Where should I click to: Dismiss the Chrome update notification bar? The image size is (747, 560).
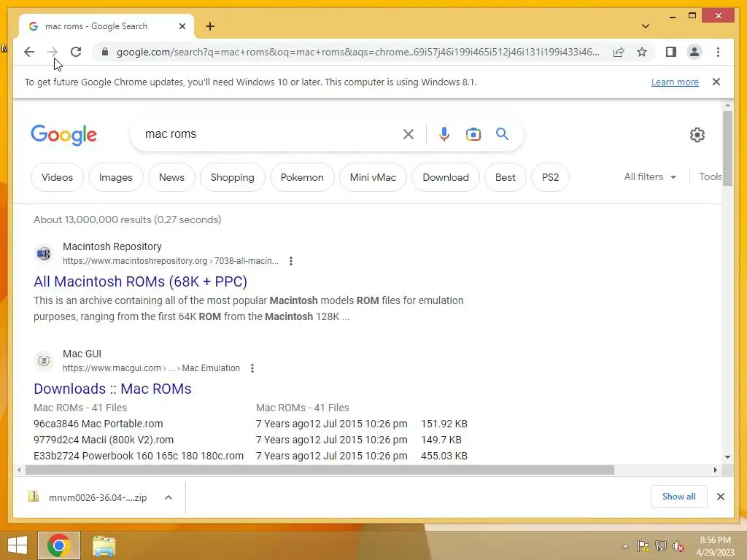[x=716, y=82]
